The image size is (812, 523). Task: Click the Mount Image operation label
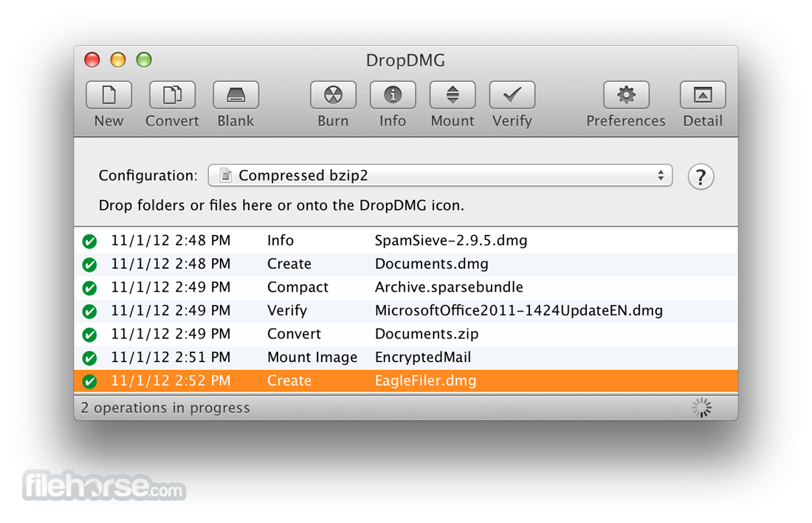click(312, 357)
